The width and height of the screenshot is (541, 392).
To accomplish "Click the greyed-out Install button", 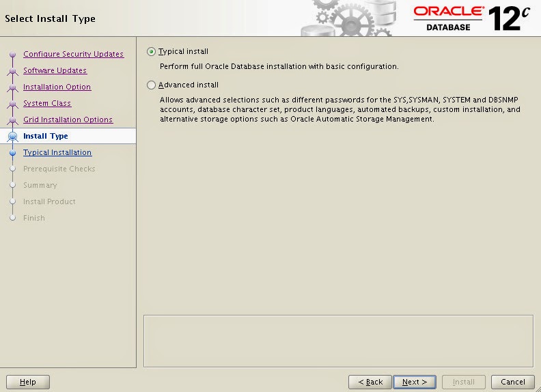I will 463,382.
